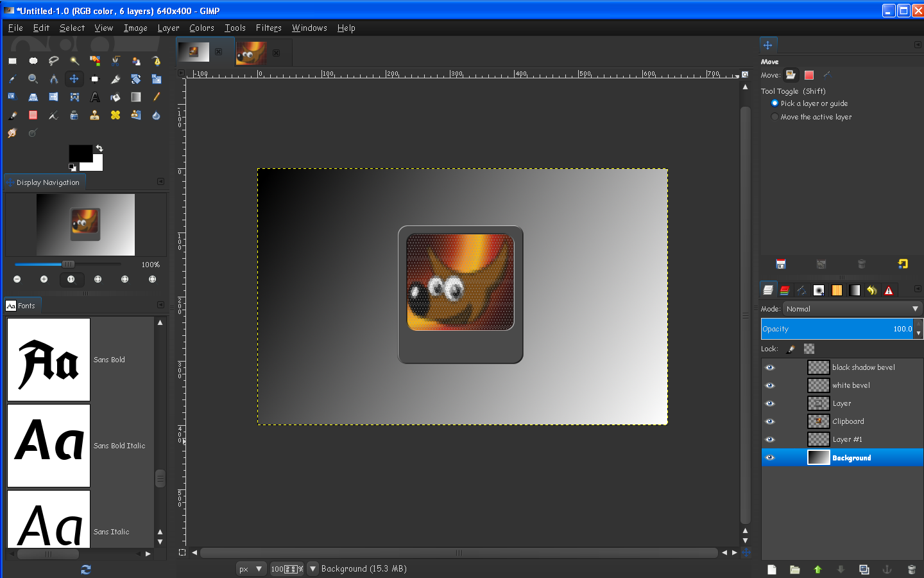Select the Blur/Sharpen droplet tool

(157, 116)
